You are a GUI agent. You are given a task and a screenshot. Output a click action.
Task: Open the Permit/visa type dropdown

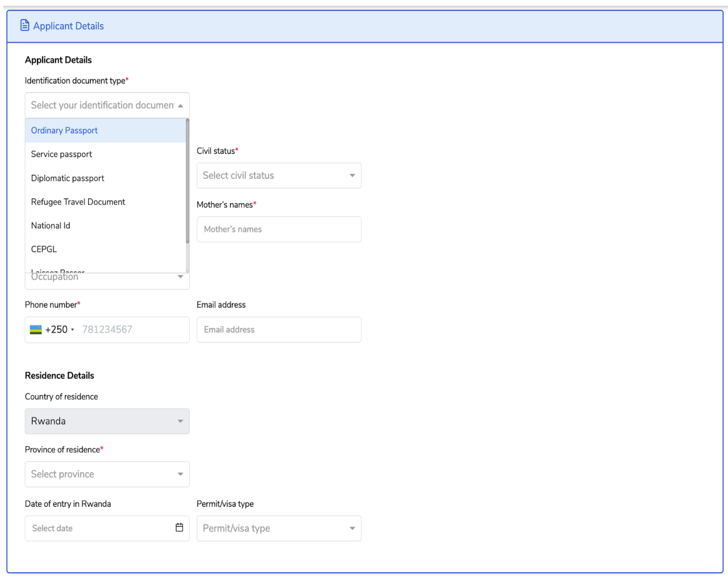coord(279,528)
